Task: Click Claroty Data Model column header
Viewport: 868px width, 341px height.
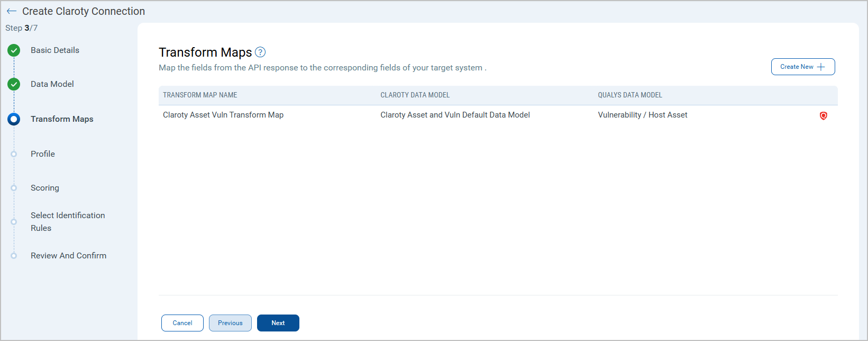Action: coord(415,95)
